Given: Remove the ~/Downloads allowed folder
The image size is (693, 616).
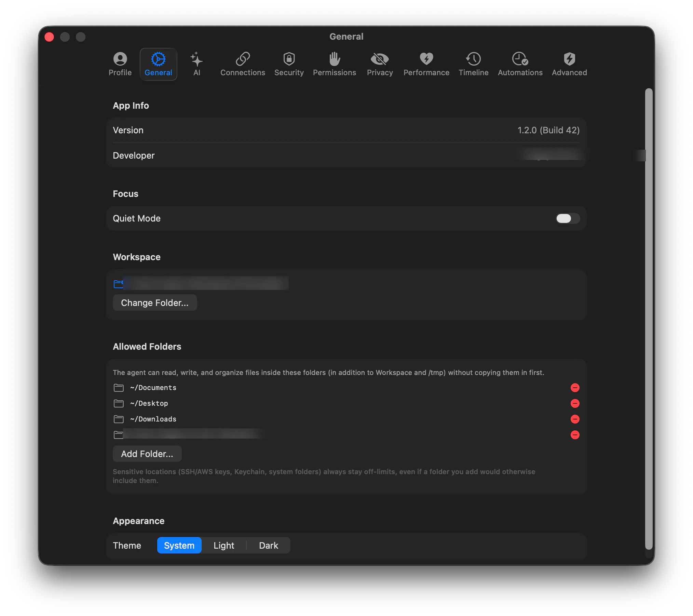Looking at the screenshot, I should 575,419.
